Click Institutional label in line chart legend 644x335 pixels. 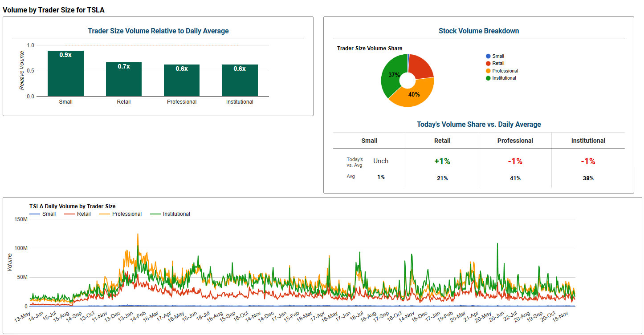tap(176, 214)
